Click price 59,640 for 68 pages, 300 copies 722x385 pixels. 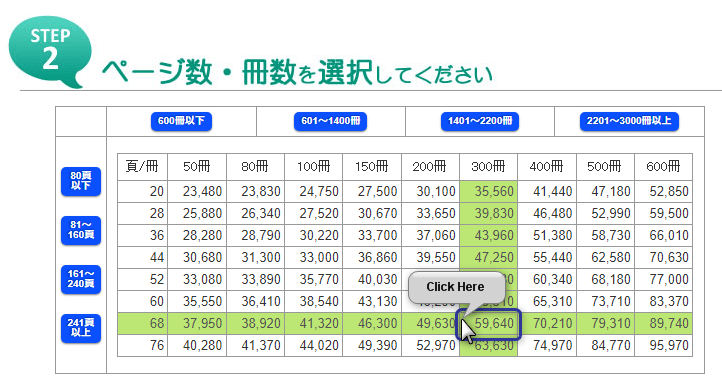click(x=489, y=324)
